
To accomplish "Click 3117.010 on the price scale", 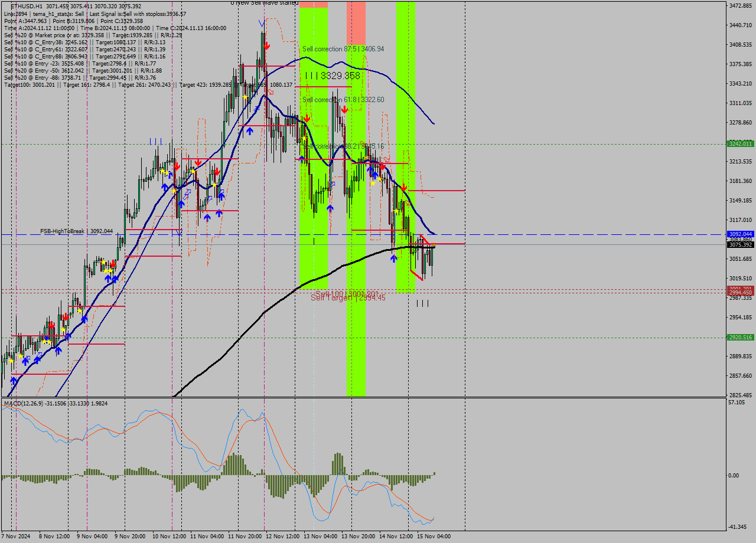I will (x=741, y=220).
